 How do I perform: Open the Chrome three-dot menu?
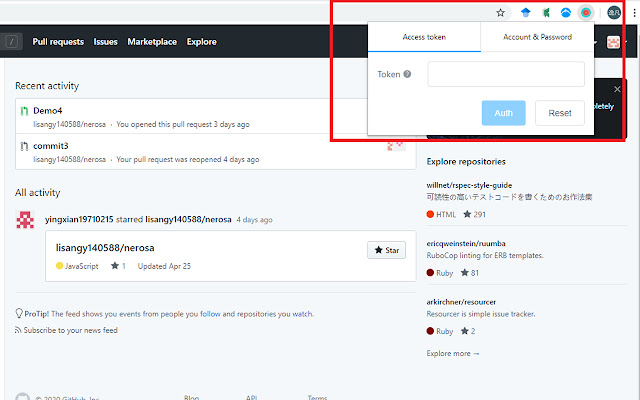tap(634, 13)
